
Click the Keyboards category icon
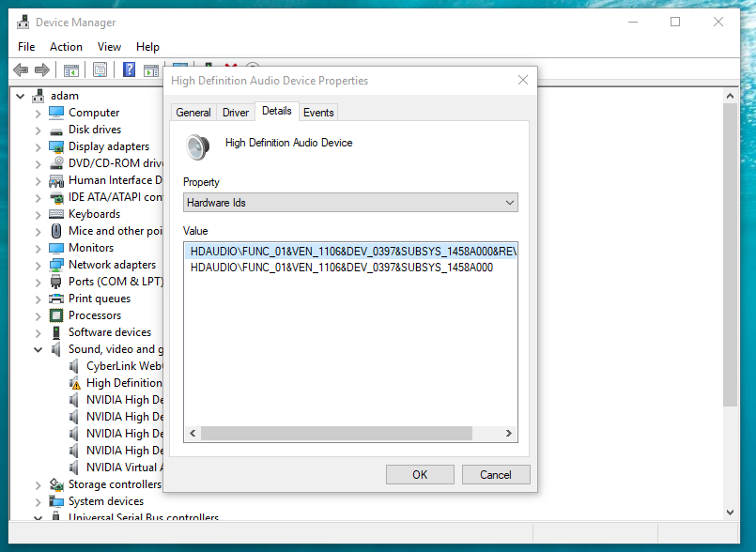[x=56, y=214]
